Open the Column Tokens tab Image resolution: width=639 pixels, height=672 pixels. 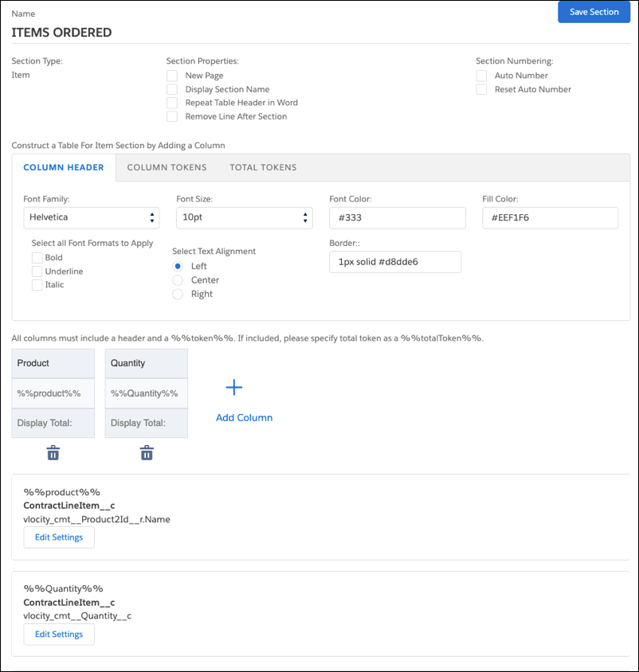pyautogui.click(x=167, y=167)
